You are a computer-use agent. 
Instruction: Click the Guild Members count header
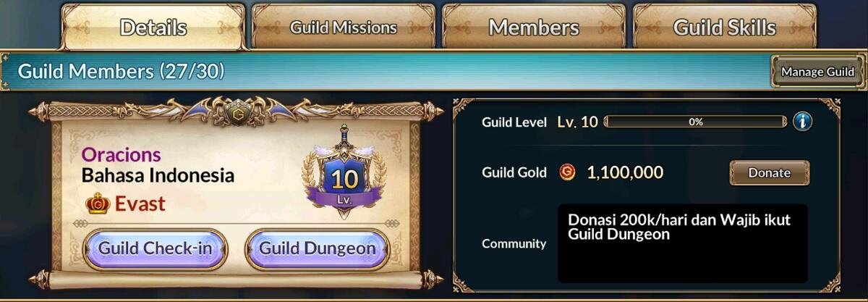pyautogui.click(x=121, y=71)
